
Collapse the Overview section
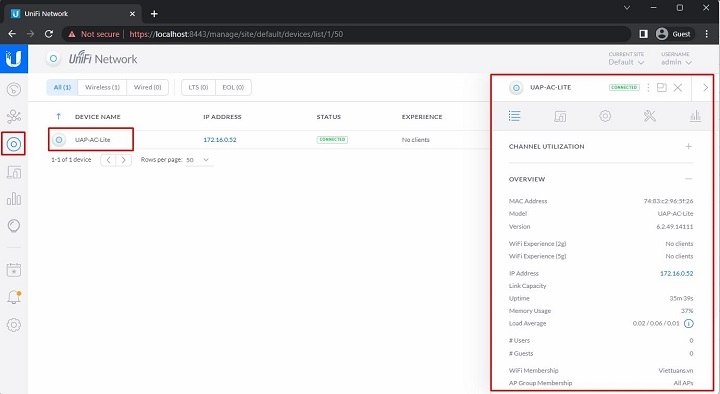click(x=688, y=179)
